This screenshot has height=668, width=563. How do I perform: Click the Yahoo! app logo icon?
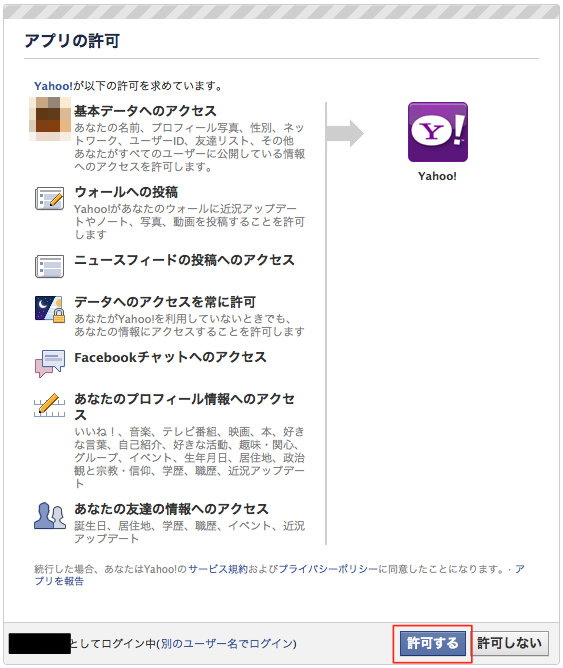tap(437, 132)
